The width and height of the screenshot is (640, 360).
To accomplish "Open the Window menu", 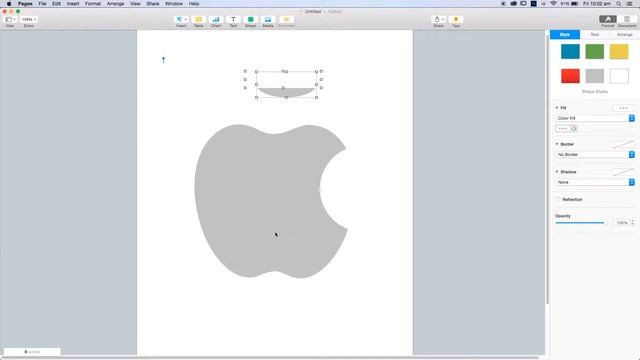I will tap(174, 4).
